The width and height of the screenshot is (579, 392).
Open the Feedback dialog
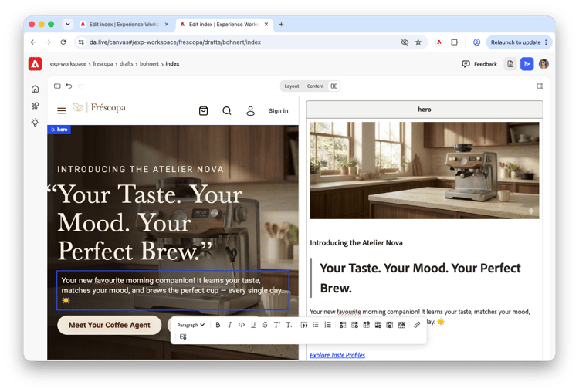click(479, 64)
